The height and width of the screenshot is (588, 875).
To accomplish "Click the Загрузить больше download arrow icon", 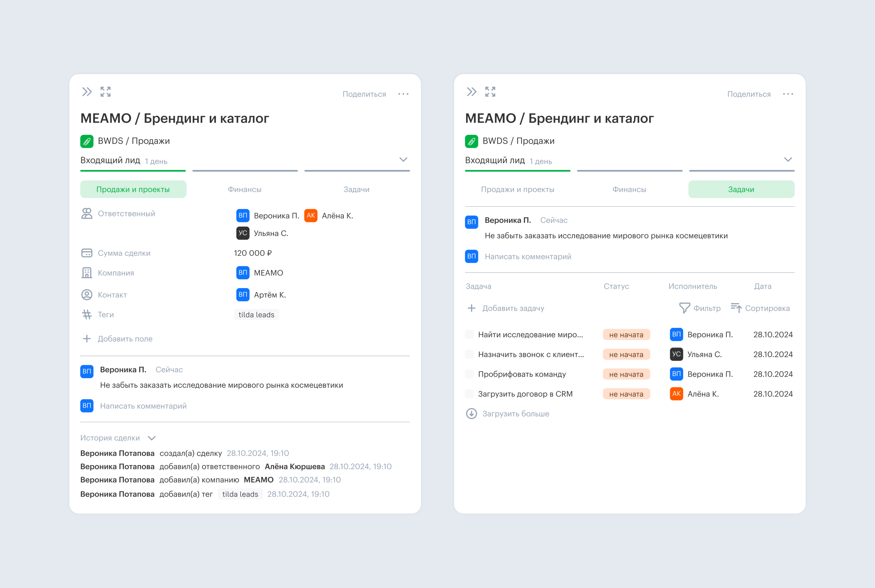I will click(x=471, y=414).
